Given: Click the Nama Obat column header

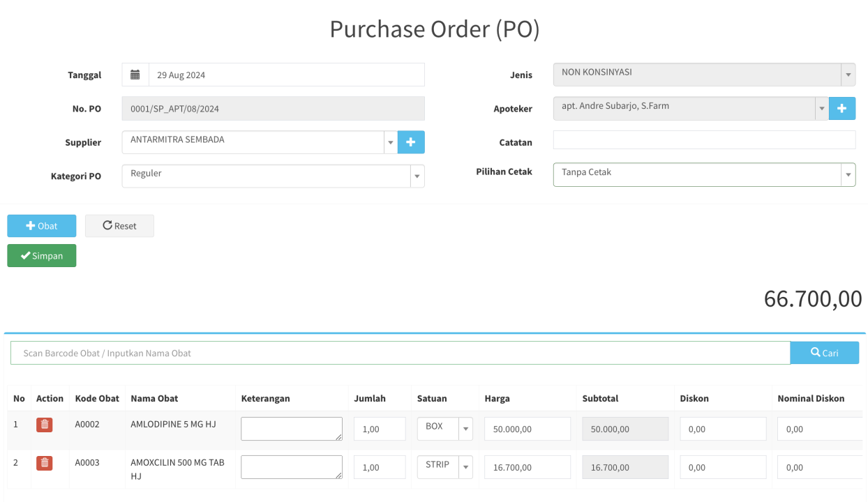Looking at the screenshot, I should click(x=154, y=399).
